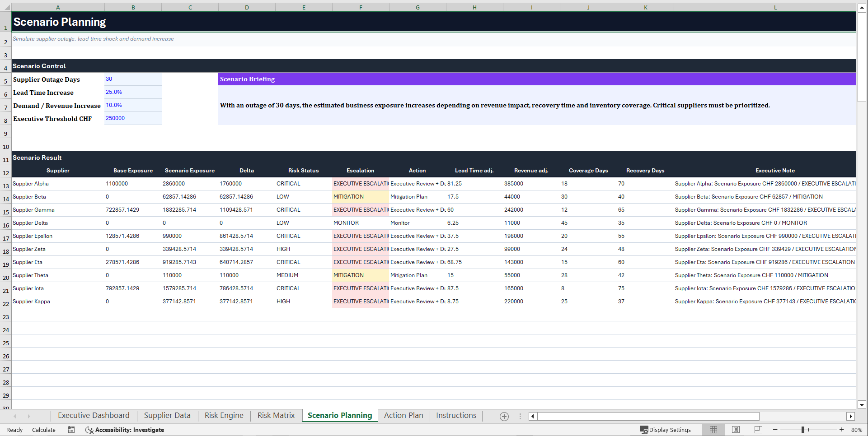868x436 pixels.
Task: Click Supplier Delta's MONITOR escalation cell
Action: point(361,223)
